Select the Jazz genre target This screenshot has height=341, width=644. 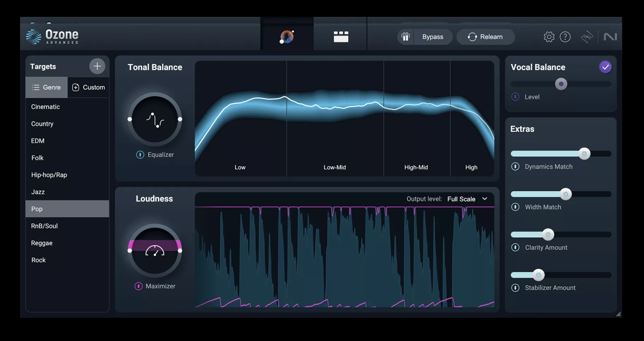pos(38,192)
